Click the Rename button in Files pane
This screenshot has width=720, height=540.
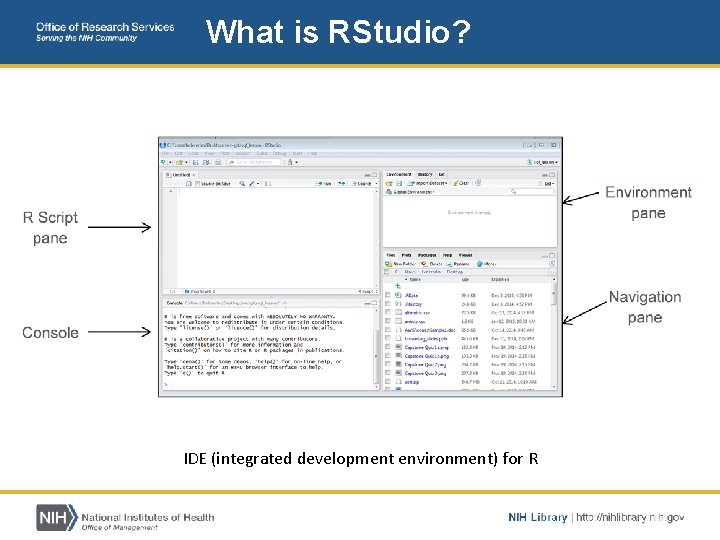pos(458,264)
